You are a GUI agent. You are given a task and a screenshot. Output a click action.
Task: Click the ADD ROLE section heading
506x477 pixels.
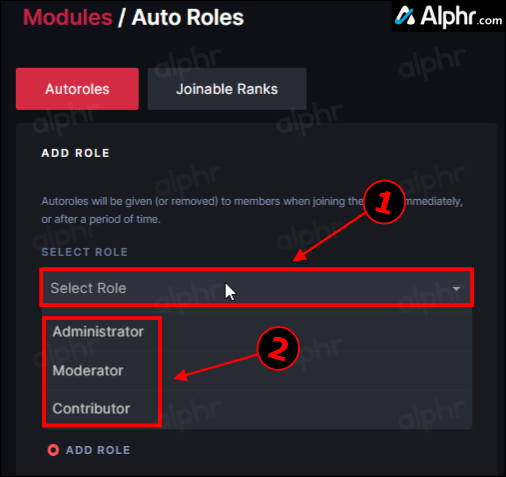point(76,153)
